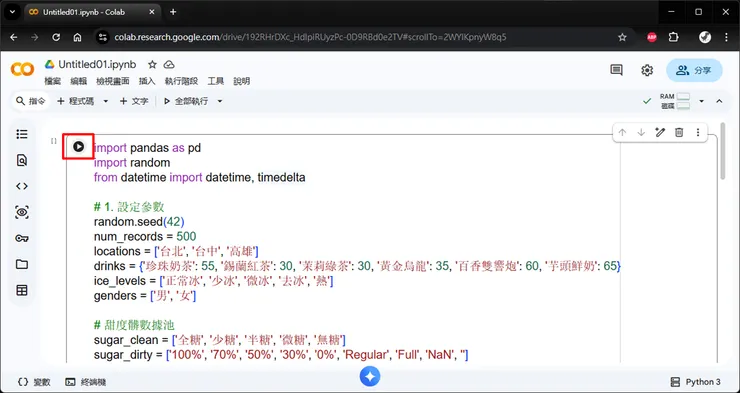Reload the browser page
Image resolution: width=740 pixels, height=393 pixels.
point(56,37)
